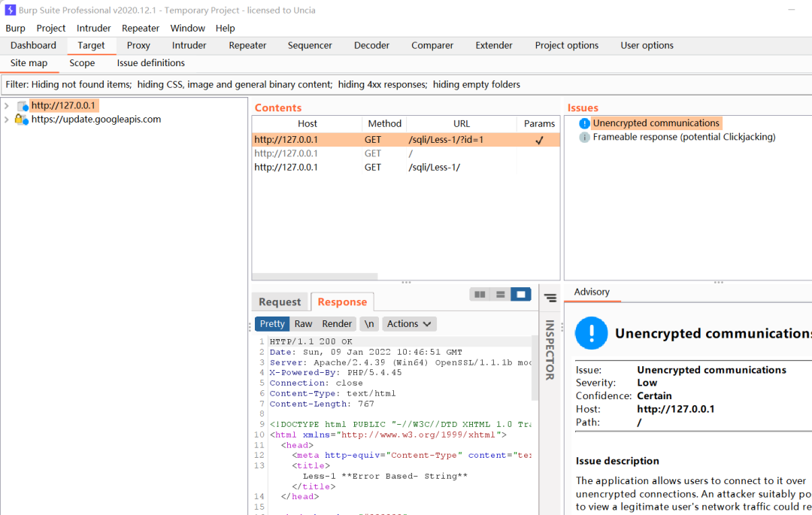Image resolution: width=812 pixels, height=515 pixels.
Task: Sort contents by Method column header
Action: tap(384, 124)
